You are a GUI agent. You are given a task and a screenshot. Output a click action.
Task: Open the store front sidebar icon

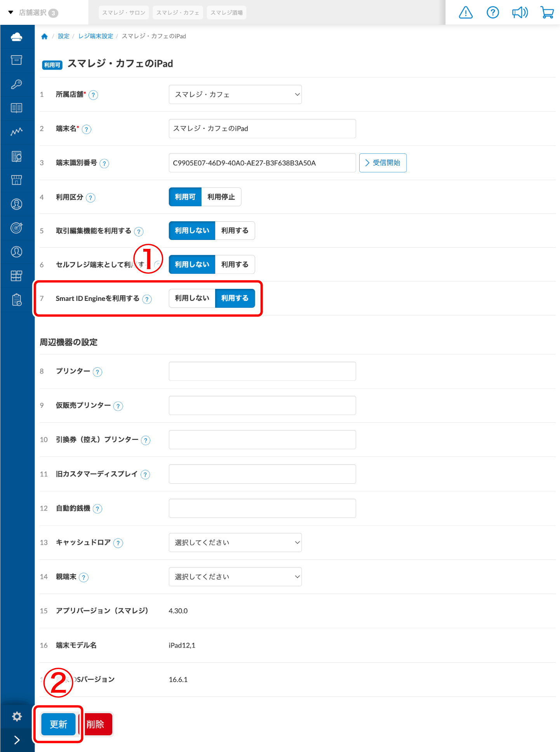coord(16,180)
